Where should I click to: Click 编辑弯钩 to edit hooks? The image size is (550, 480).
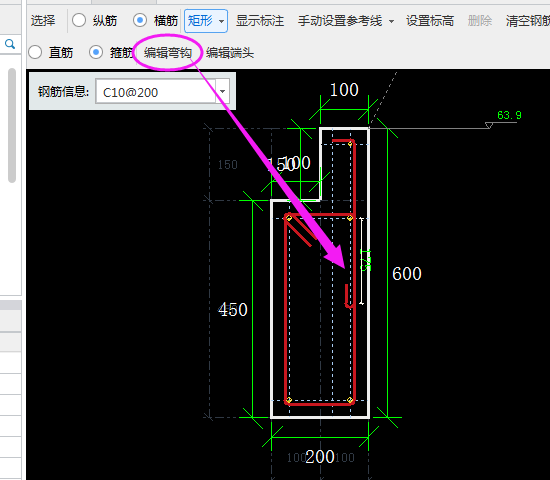tap(168, 53)
